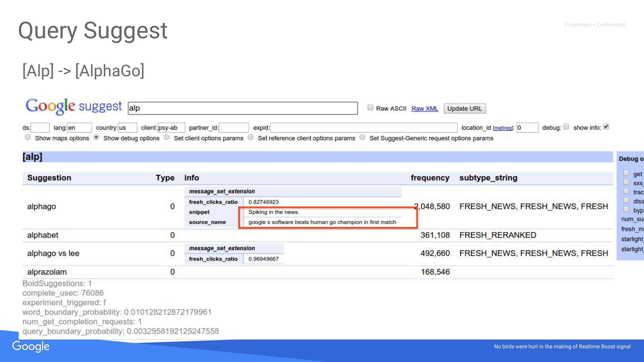Viewport: 644px width, 362px height.
Task: Open the Raw XML link
Action: coord(425,108)
